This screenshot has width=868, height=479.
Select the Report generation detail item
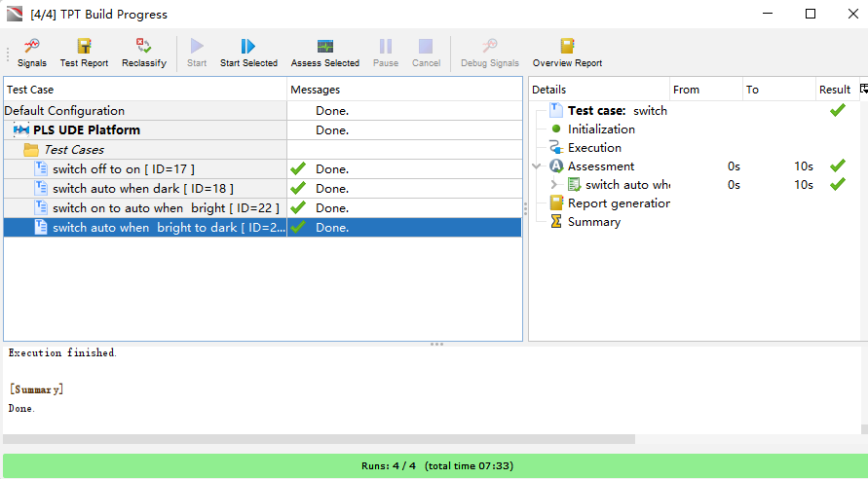619,203
